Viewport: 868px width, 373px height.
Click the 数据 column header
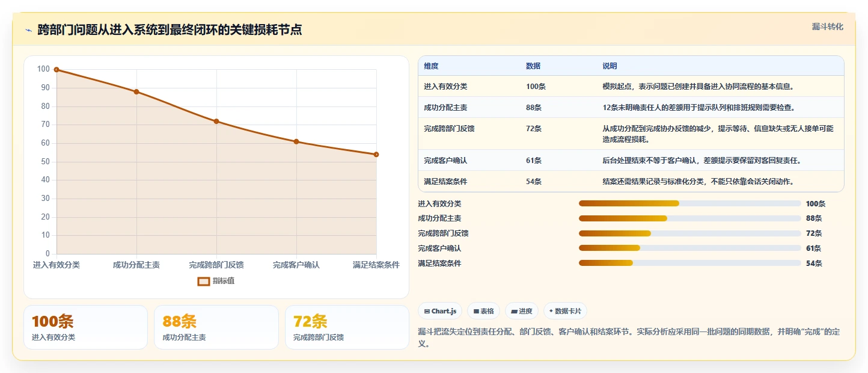click(x=533, y=66)
